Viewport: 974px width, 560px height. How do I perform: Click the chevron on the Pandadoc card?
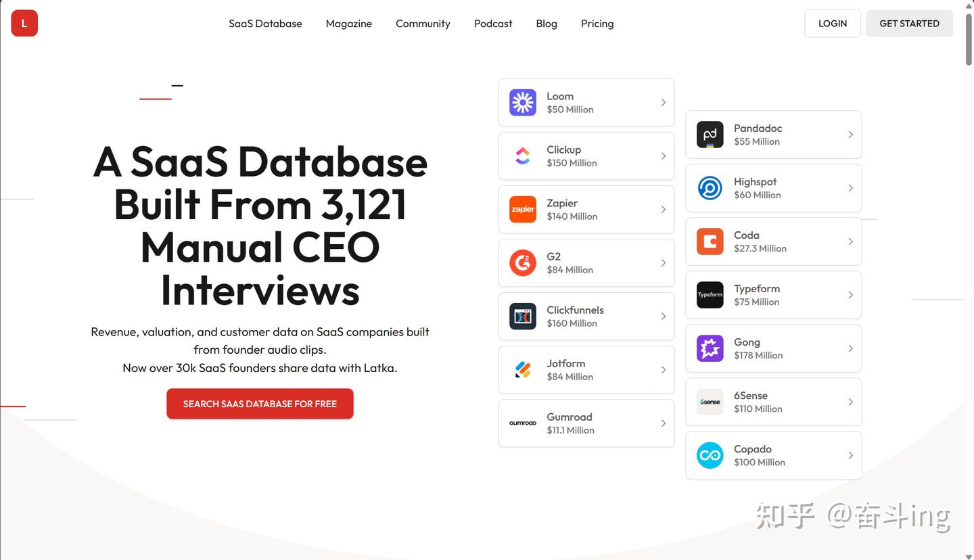pyautogui.click(x=851, y=135)
